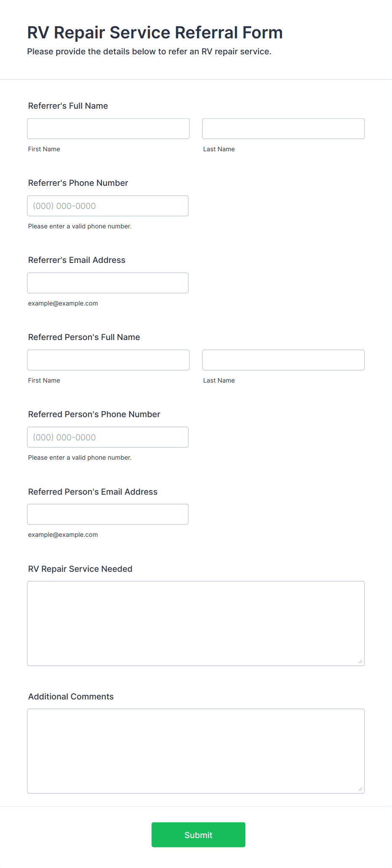Click the Referrer's Full Name label
392x868 pixels.
tap(68, 106)
